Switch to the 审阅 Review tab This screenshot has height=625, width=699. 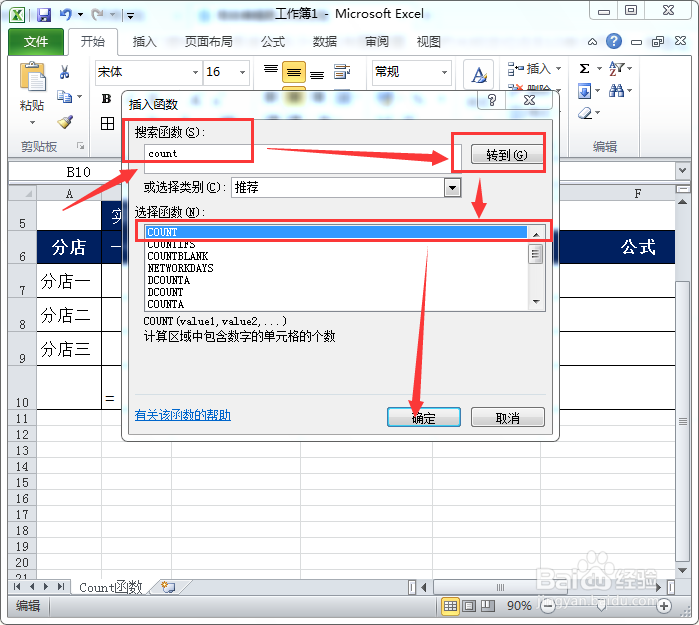[377, 41]
